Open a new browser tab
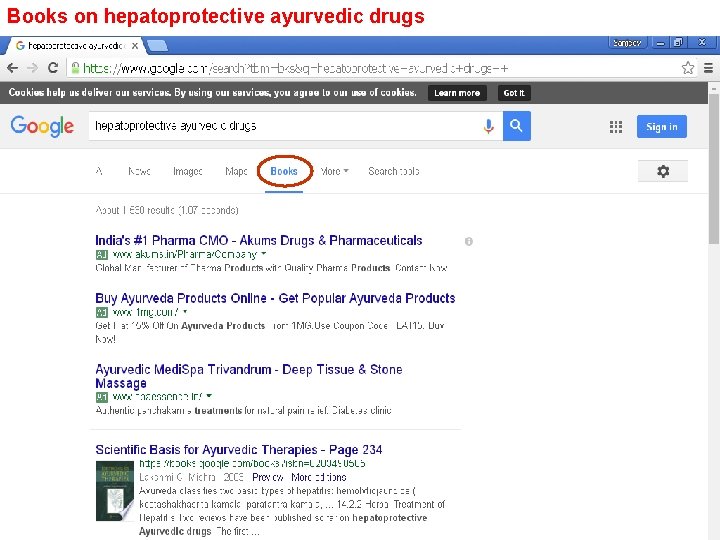The height and width of the screenshot is (540, 720). [x=158, y=45]
